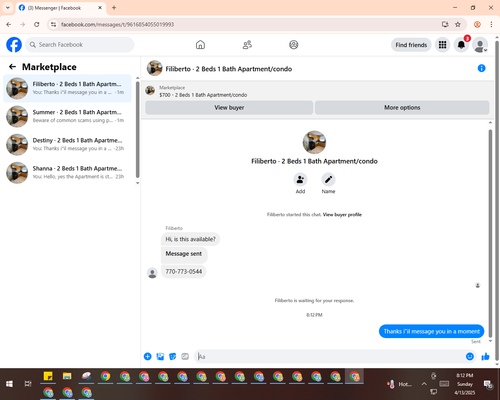Viewport: 500px width, 400px height.
Task: Open the browser tab search dropdown
Action: point(8,8)
